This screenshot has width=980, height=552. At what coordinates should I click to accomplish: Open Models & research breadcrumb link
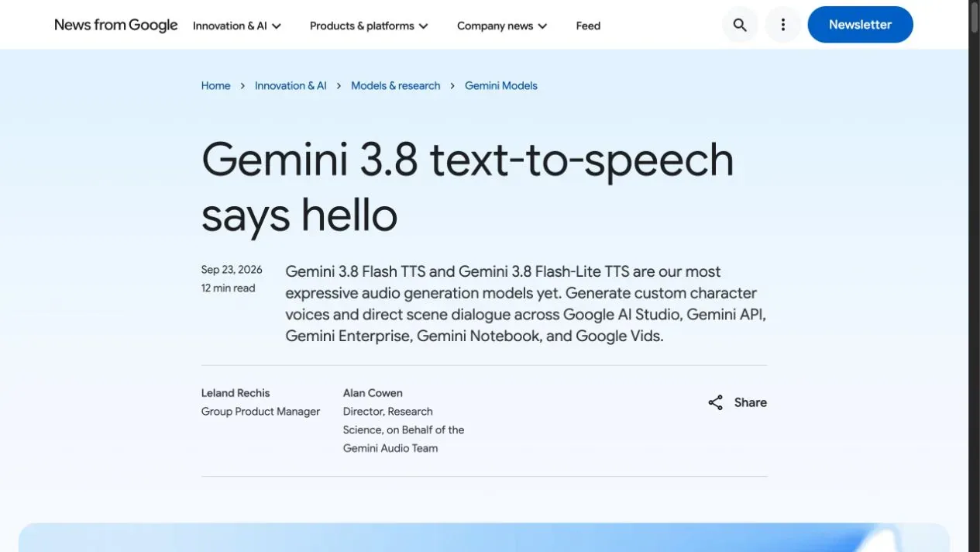pyautogui.click(x=396, y=85)
